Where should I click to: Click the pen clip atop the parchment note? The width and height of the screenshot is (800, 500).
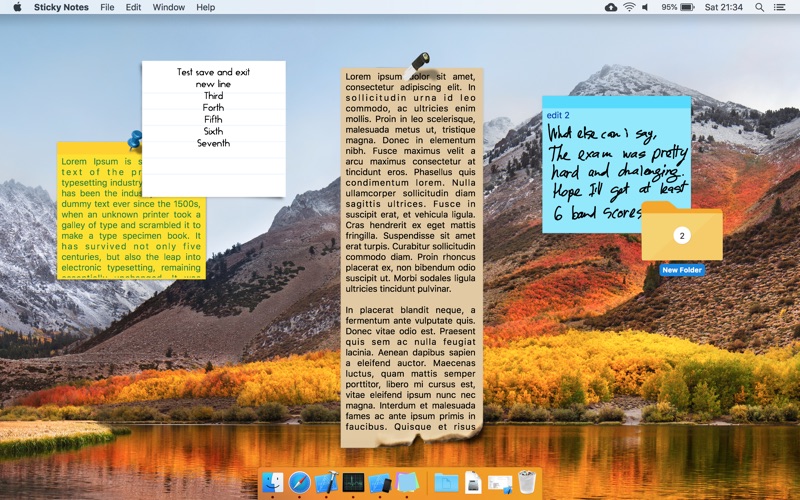point(418,64)
